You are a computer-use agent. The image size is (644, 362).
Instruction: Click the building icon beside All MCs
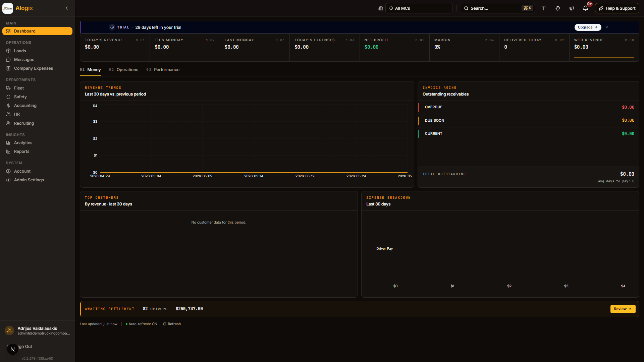(x=381, y=8)
